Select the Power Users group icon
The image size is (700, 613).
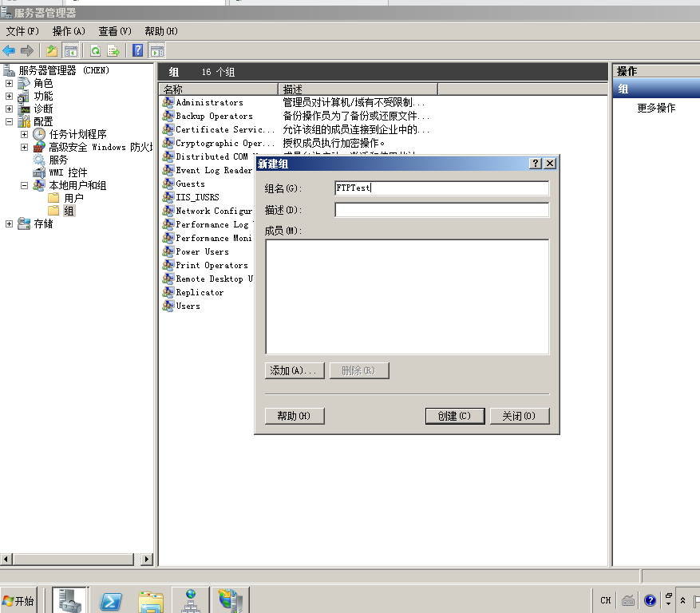pos(168,251)
